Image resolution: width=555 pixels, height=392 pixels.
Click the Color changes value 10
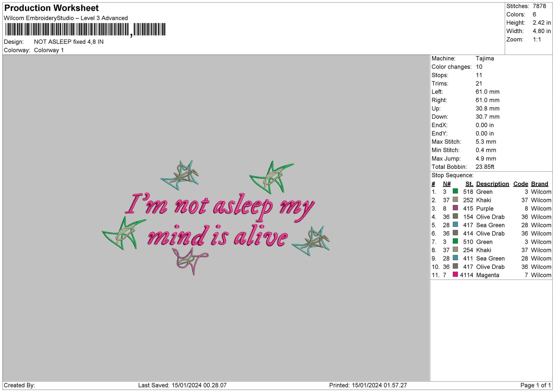click(x=479, y=67)
